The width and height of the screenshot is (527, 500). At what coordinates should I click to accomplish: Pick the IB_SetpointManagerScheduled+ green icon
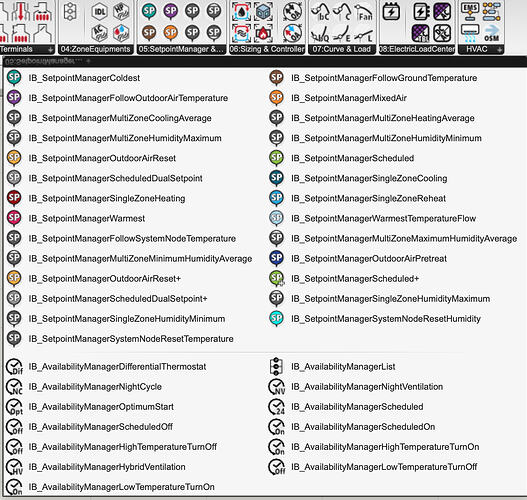click(x=277, y=279)
